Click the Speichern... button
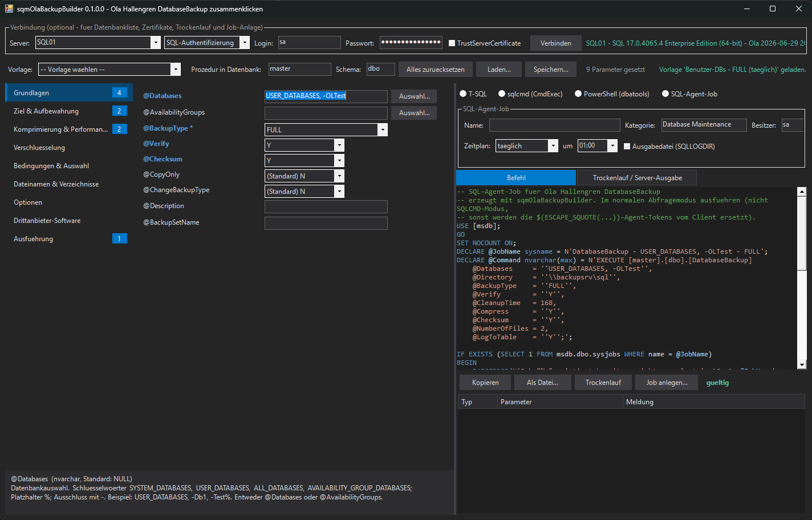This screenshot has width=812, height=520. point(551,69)
